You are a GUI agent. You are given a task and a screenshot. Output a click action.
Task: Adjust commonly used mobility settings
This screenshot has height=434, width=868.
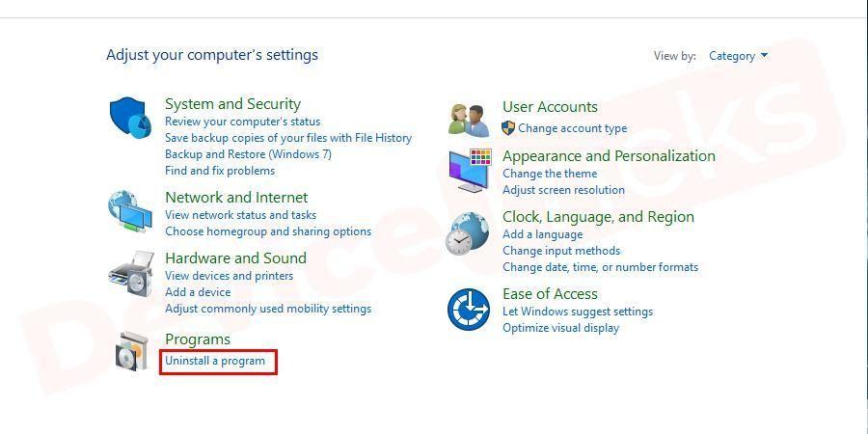[268, 309]
